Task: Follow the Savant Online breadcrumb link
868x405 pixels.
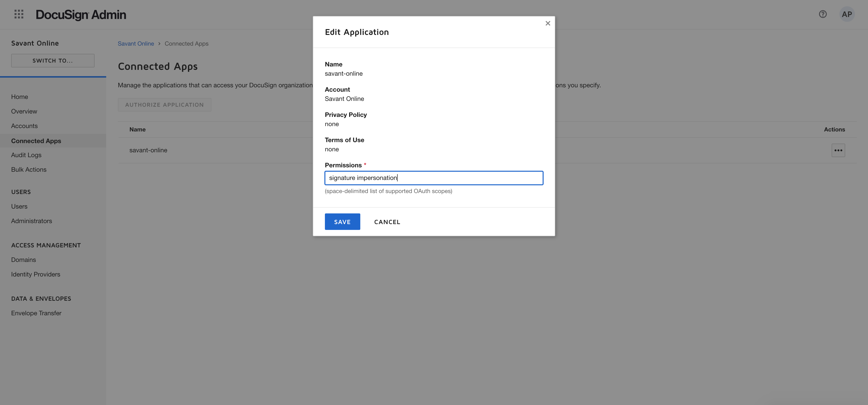Action: (x=136, y=43)
